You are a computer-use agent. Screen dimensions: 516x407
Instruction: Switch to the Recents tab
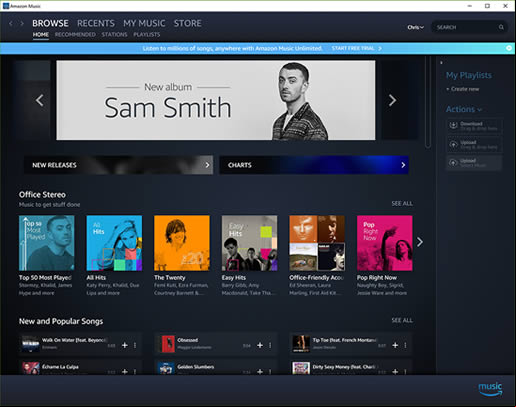coord(96,23)
